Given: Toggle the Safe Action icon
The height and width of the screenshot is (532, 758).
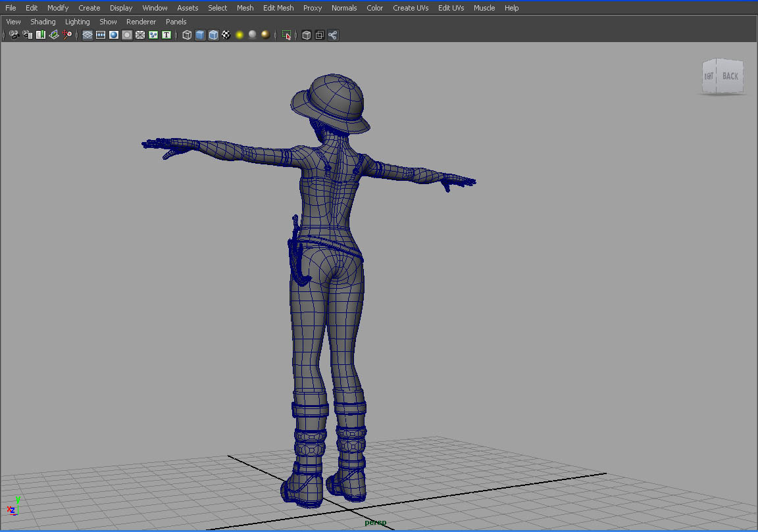Looking at the screenshot, I should (153, 35).
